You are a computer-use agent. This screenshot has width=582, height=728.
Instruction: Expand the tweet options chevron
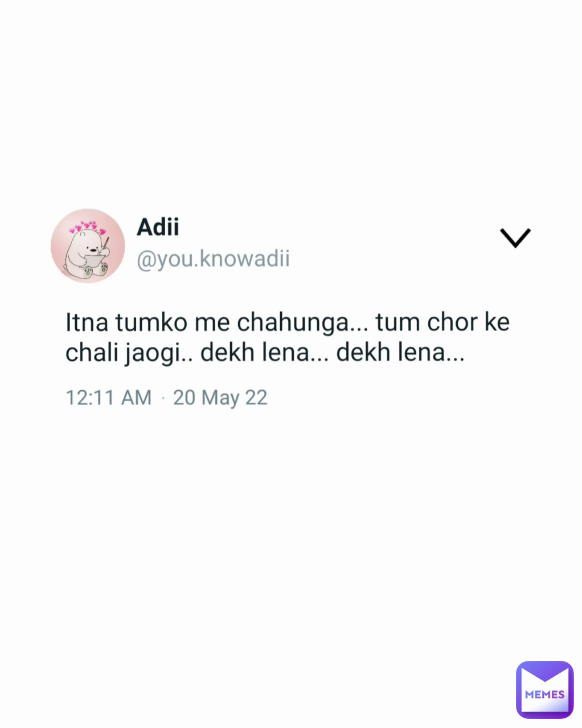point(515,238)
